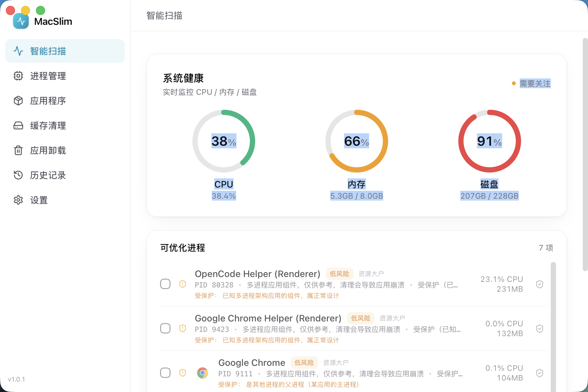Click the 231MB memory value

pos(510,289)
